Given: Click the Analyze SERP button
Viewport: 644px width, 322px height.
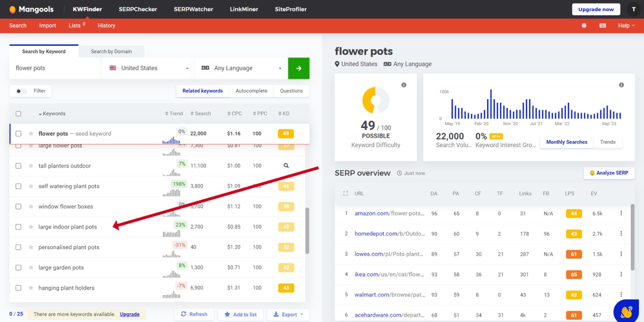Looking at the screenshot, I should tap(609, 173).
